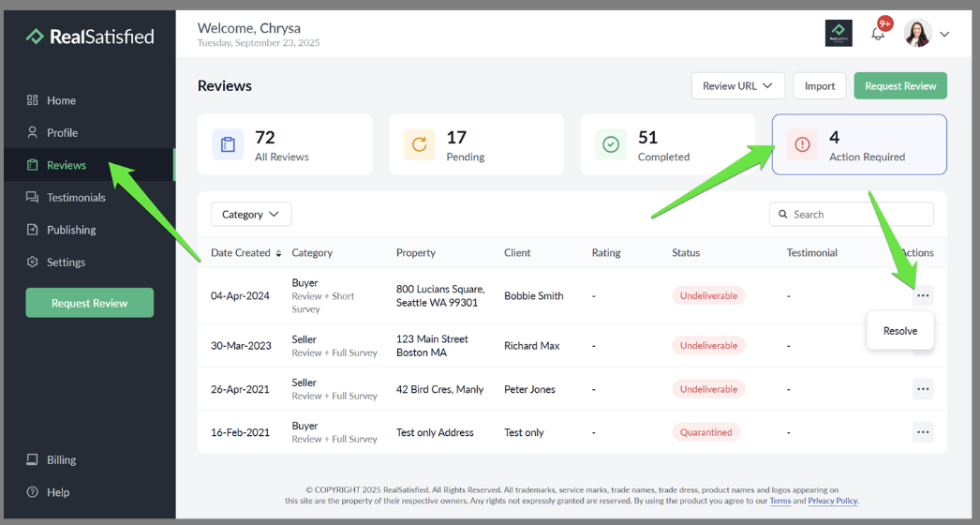The height and width of the screenshot is (525, 980).
Task: Open Testimonials from sidebar
Action: pos(76,197)
